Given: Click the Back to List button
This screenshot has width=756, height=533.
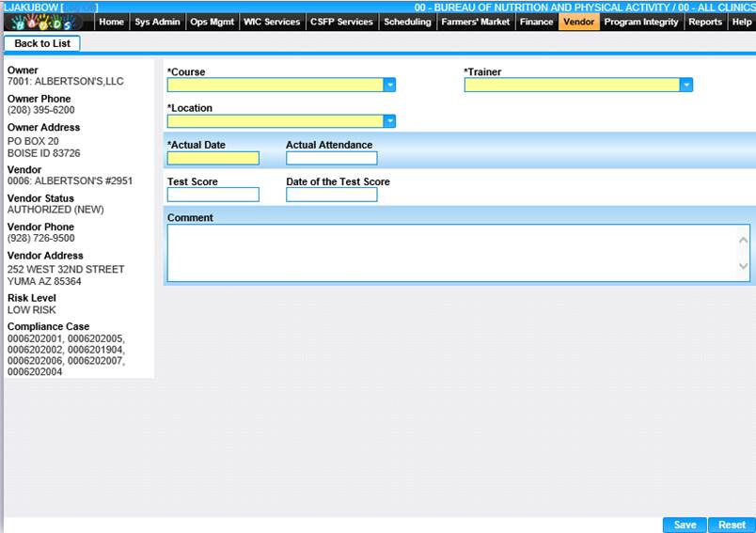Looking at the screenshot, I should click(x=42, y=43).
